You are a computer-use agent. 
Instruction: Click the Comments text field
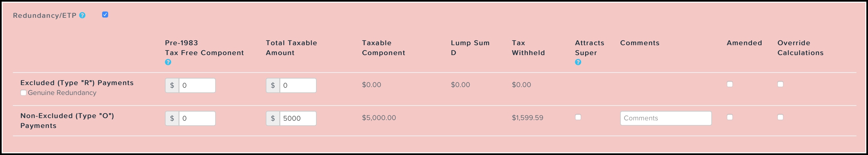click(x=665, y=118)
